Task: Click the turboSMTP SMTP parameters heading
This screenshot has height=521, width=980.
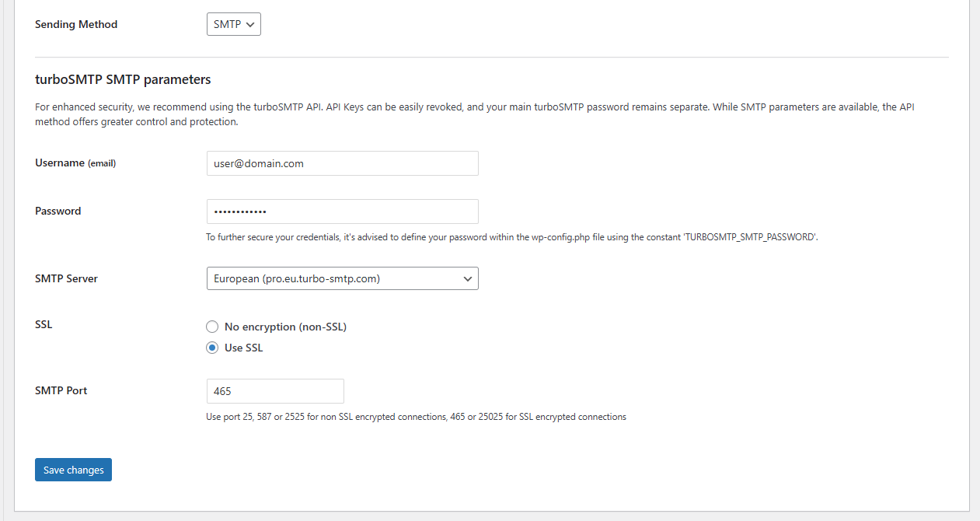Action: tap(123, 79)
